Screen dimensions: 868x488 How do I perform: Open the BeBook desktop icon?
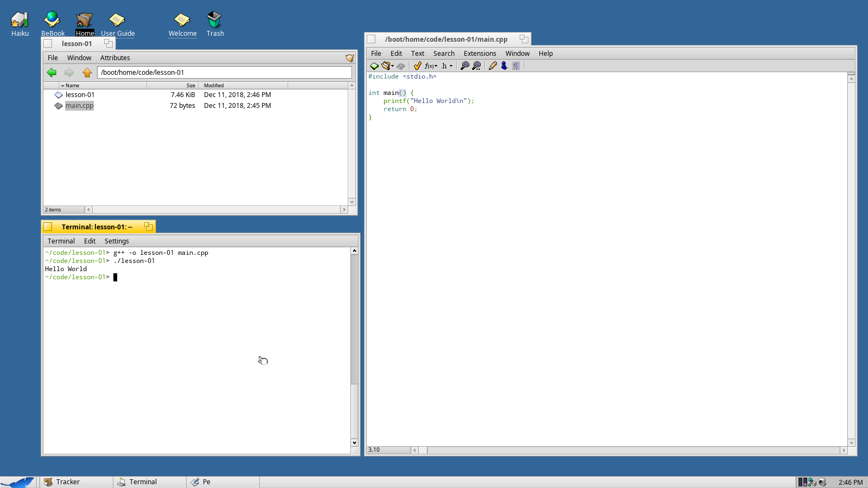click(x=53, y=20)
